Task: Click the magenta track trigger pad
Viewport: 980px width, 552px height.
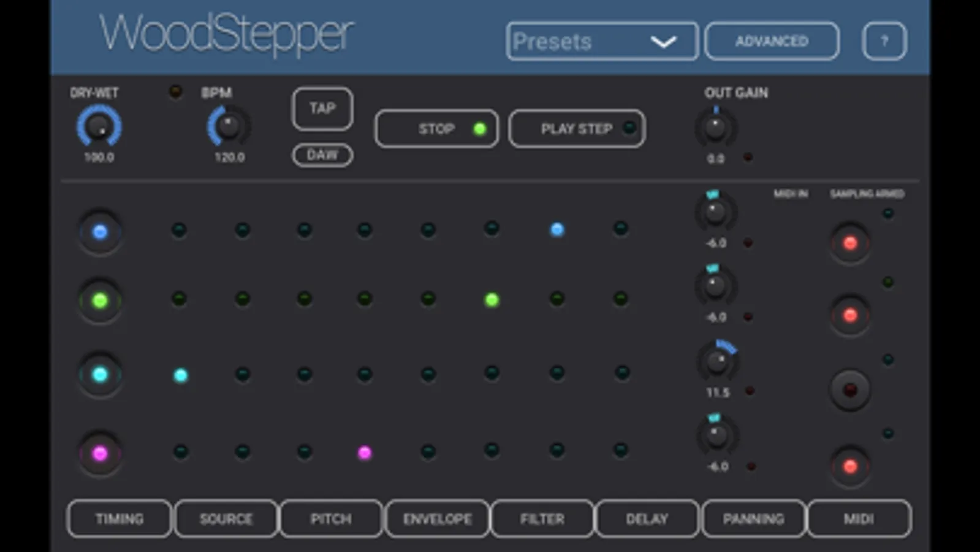Action: point(100,453)
